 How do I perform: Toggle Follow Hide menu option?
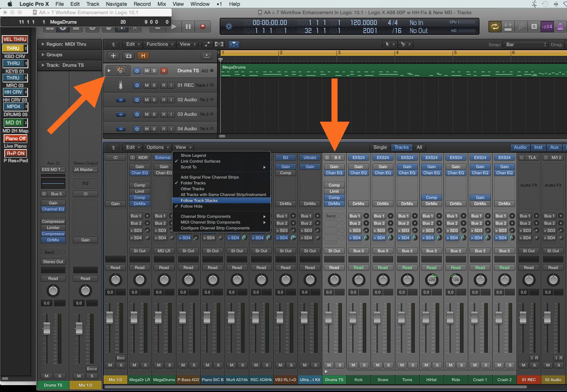(221, 206)
